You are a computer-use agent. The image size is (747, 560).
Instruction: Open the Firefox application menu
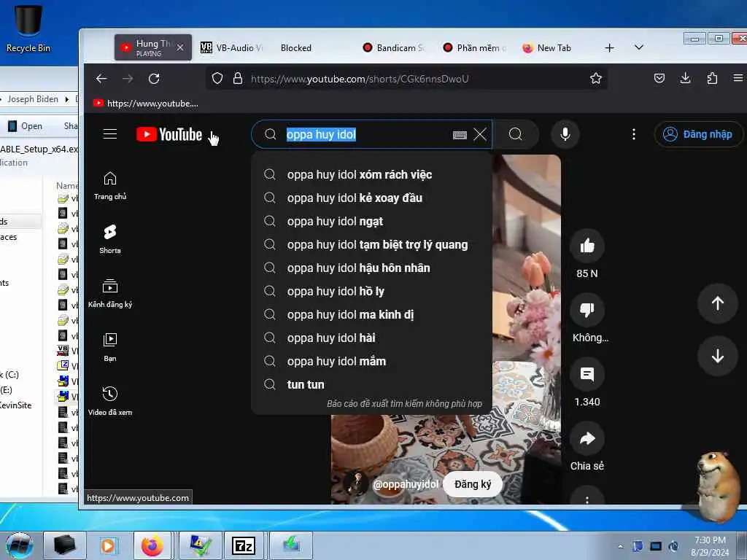[738, 79]
